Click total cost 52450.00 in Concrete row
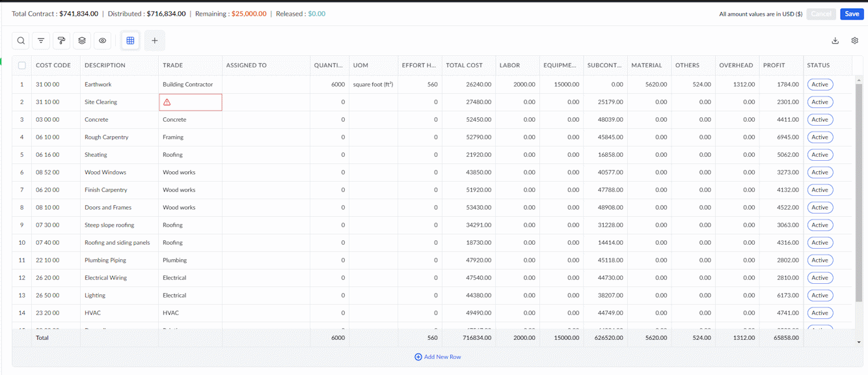 [468, 120]
